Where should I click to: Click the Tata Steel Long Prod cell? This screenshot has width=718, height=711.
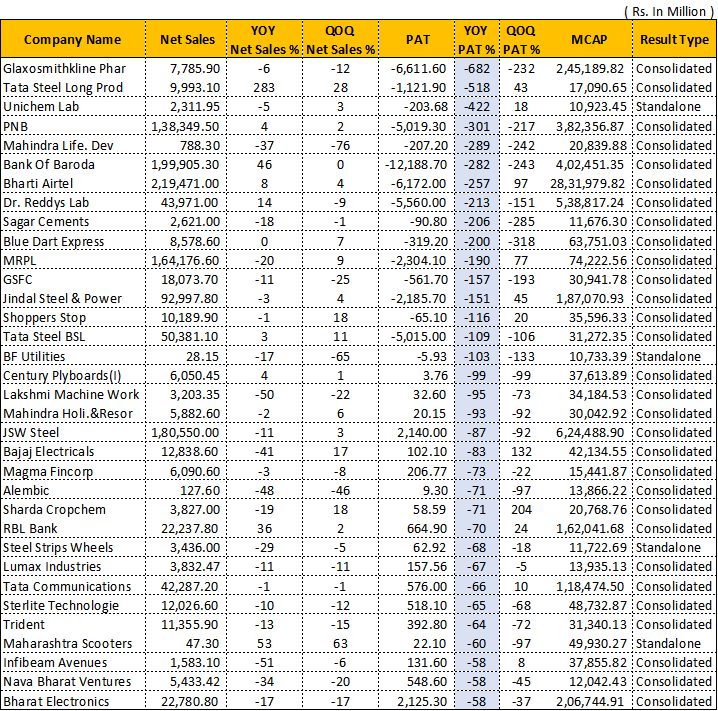point(63,87)
